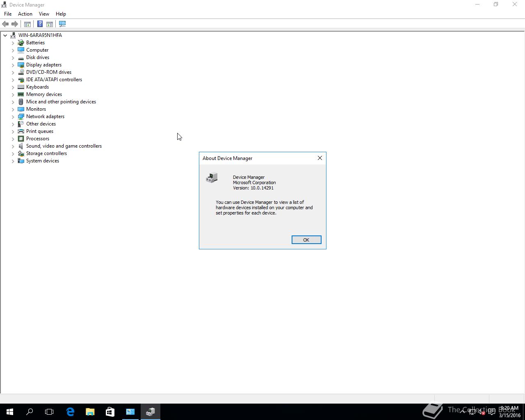The image size is (525, 420).
Task: Click the Forward arrow in the toolbar
Action: click(x=15, y=24)
